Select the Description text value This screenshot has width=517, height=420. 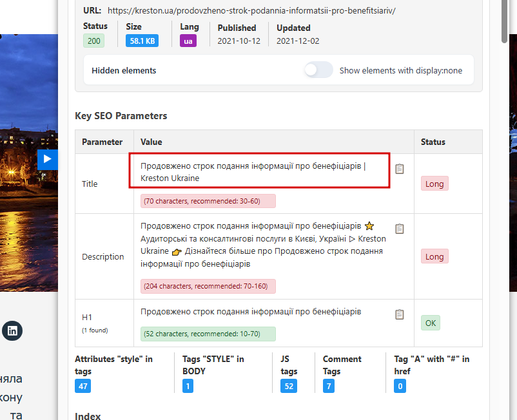point(263,245)
